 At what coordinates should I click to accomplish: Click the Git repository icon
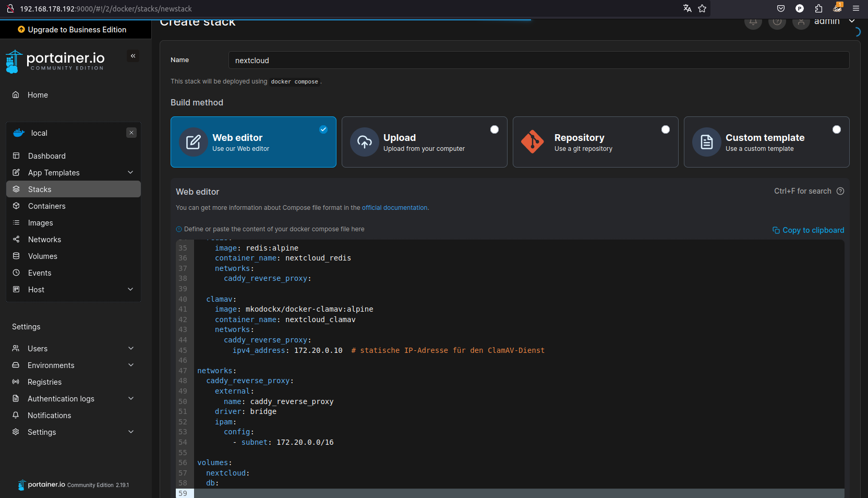coord(532,142)
